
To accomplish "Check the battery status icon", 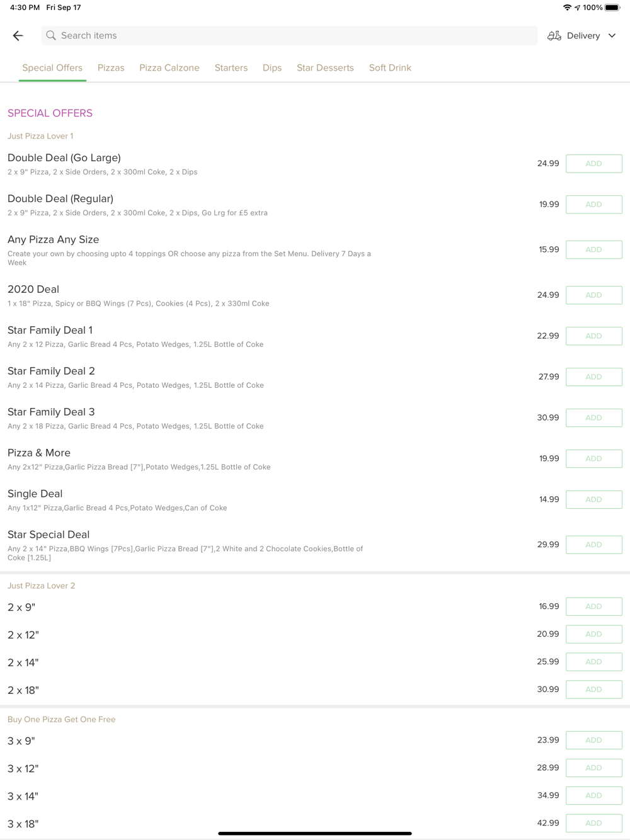I will click(x=612, y=8).
